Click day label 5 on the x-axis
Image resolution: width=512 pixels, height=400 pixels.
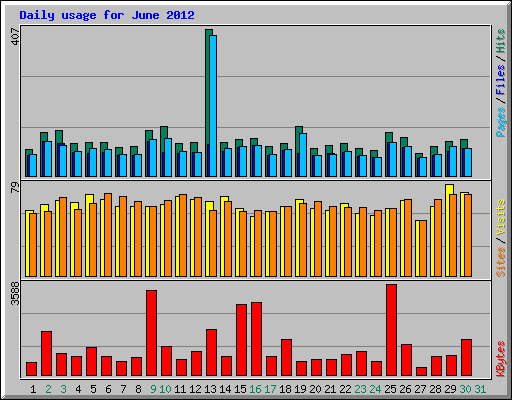93,389
